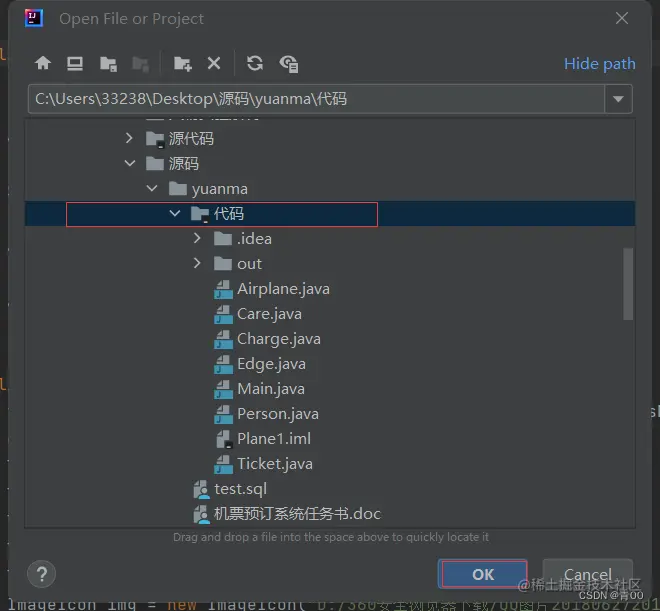This screenshot has width=660, height=611.
Task: Expand the .idea folder chevron
Action: 197,238
